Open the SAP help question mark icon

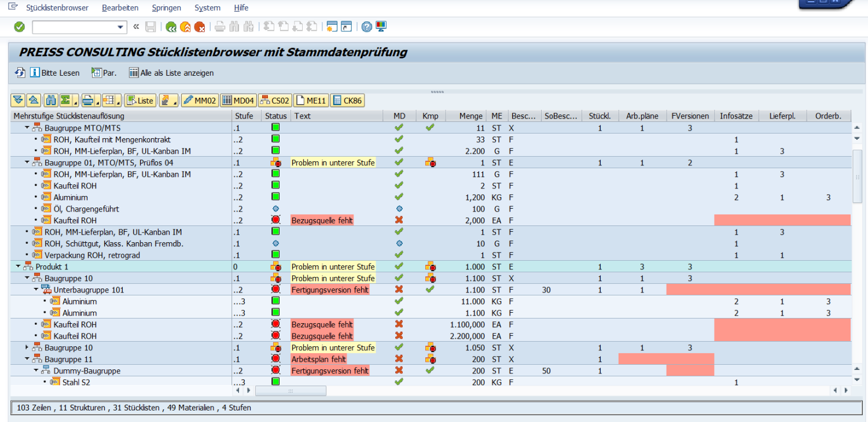[x=366, y=27]
